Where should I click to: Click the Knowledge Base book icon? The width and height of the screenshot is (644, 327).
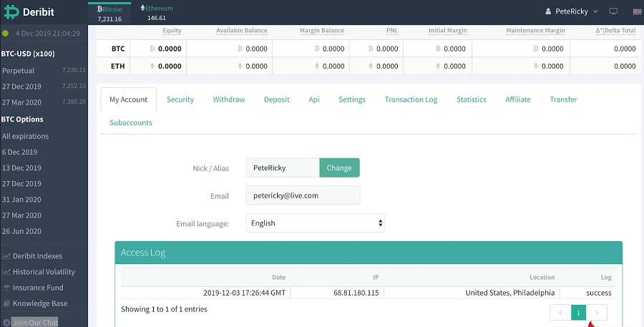coord(6,303)
